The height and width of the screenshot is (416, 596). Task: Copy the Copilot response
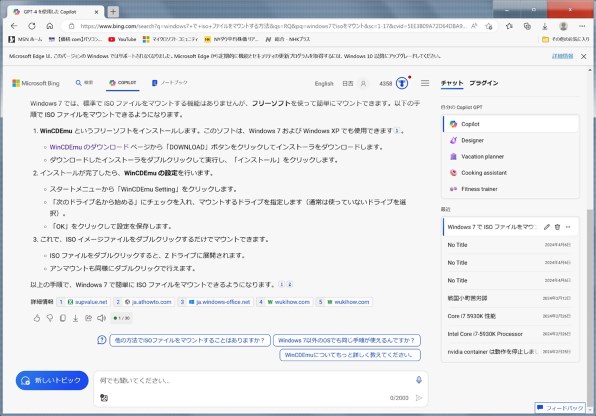click(x=63, y=318)
